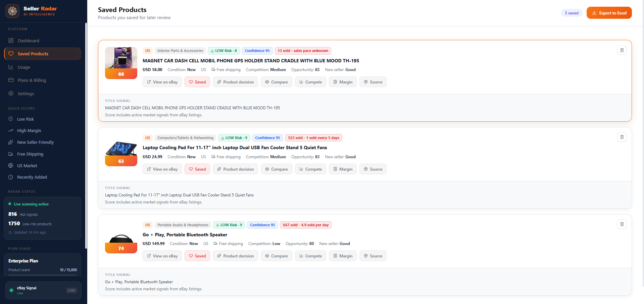Click the Seller Radar logo icon
The width and height of the screenshot is (644, 304).
[12, 11]
